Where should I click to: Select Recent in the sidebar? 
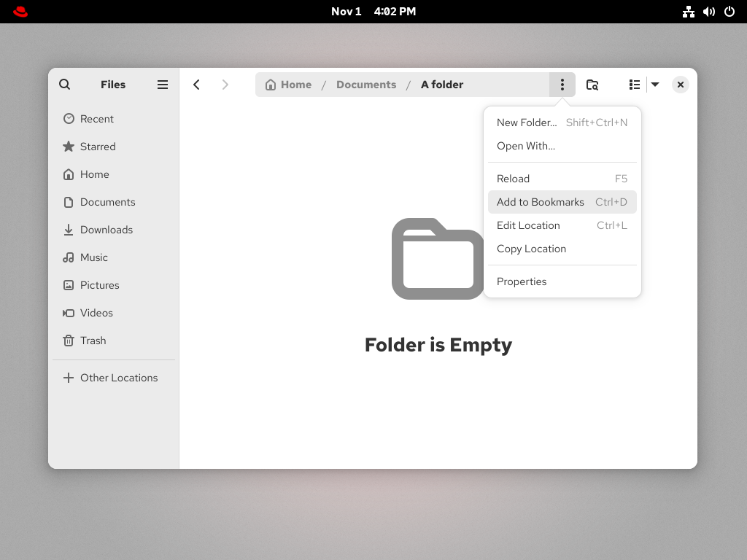click(x=96, y=119)
